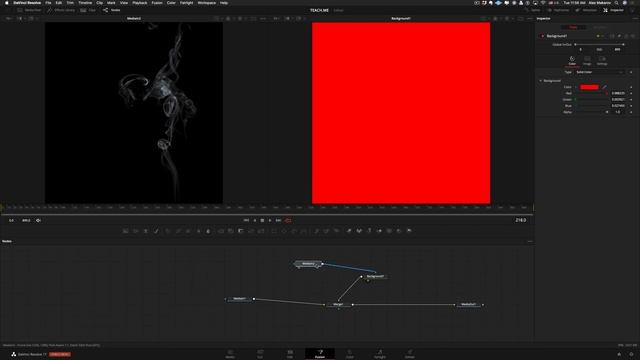
Task: Open the Type dropdown showing Solid Color
Action: [x=600, y=72]
